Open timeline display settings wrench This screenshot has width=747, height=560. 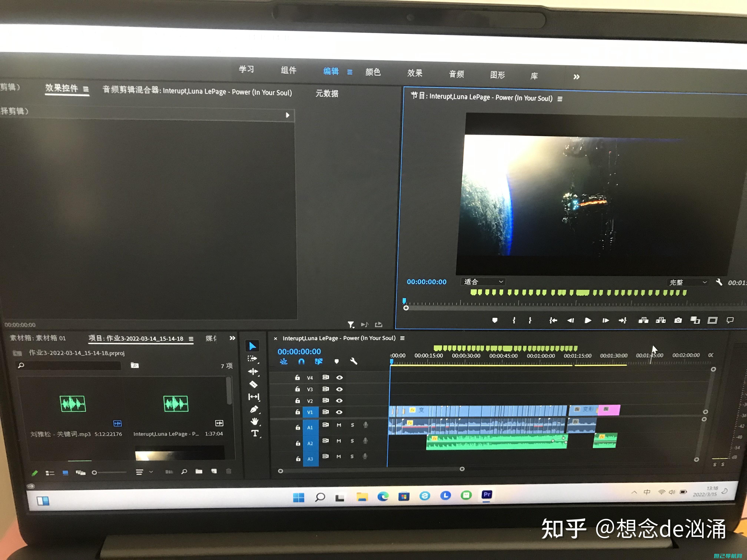pyautogui.click(x=353, y=361)
